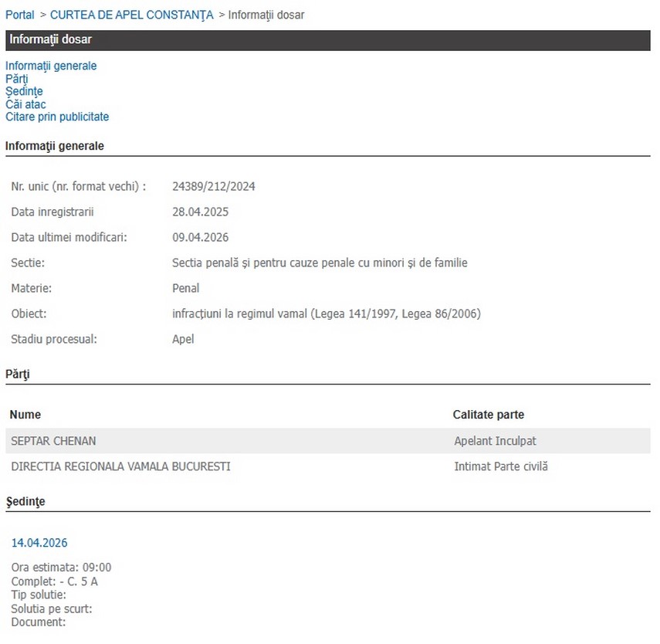Open the CURTEA DE APEL CONSTANȚA breadcrumb link
The width and height of the screenshot is (660, 644).
pos(131,15)
